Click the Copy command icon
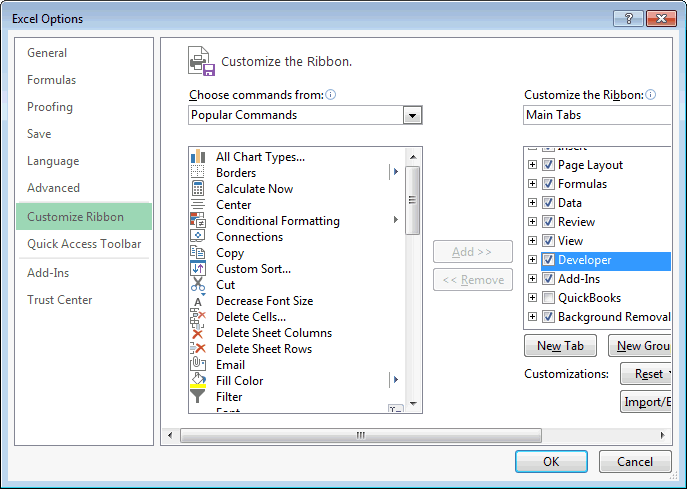This screenshot has height=489, width=687. tap(198, 252)
